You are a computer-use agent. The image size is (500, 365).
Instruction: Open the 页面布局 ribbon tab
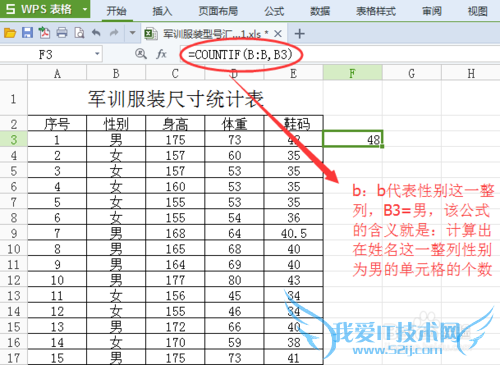tap(218, 11)
